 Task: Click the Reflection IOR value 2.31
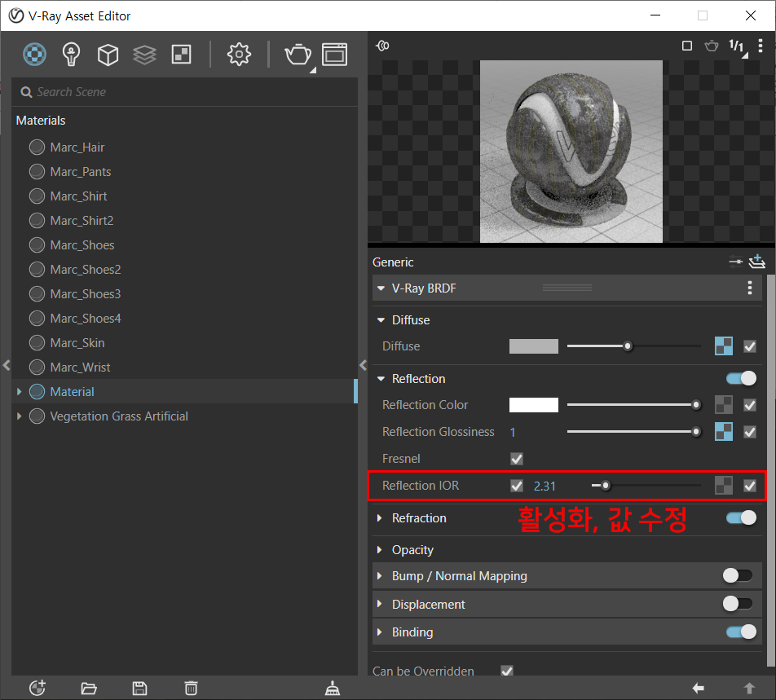tap(545, 486)
